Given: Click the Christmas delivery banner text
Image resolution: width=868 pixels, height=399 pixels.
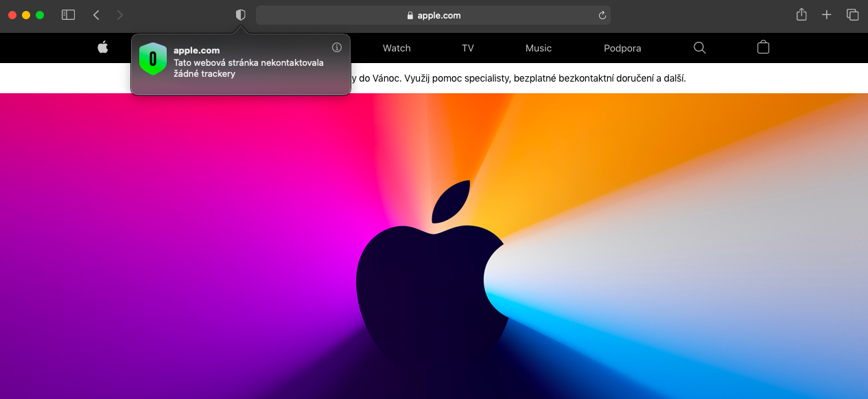Looking at the screenshot, I should 518,78.
